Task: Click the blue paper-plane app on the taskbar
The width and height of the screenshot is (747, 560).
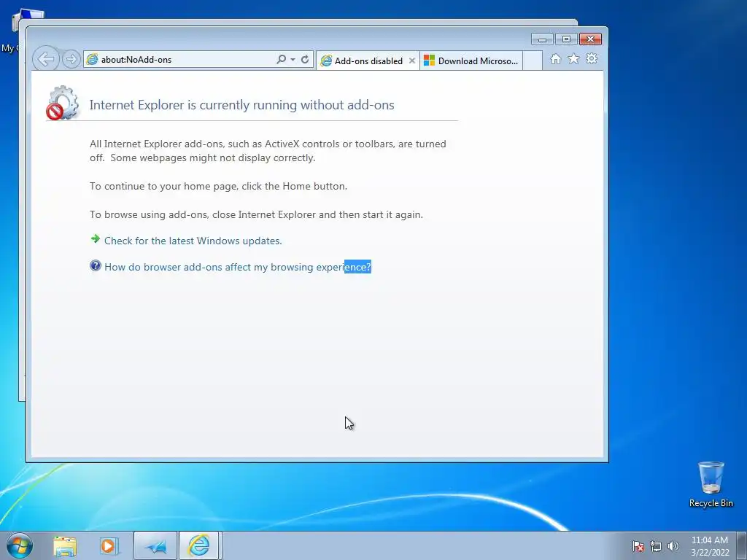Action: tap(155, 546)
